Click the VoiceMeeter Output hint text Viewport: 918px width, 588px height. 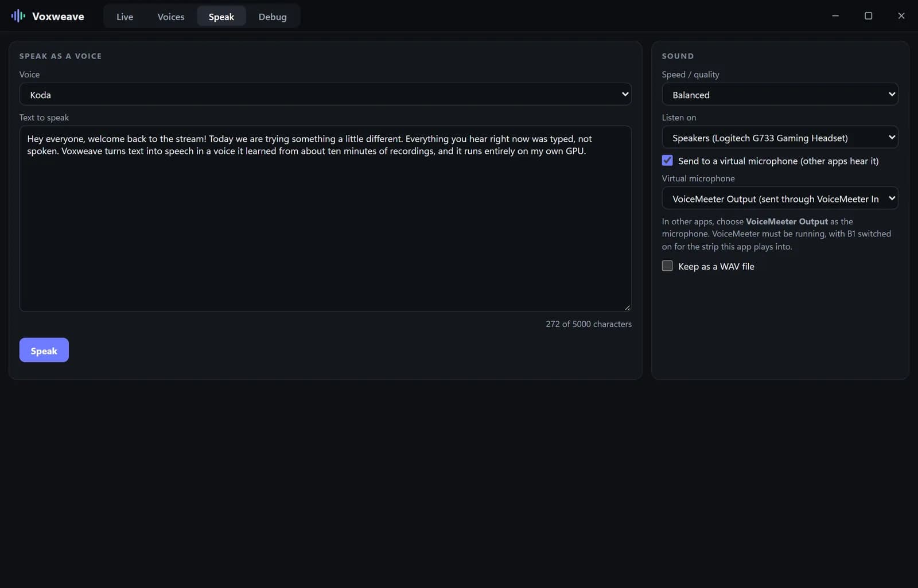pyautogui.click(x=776, y=234)
